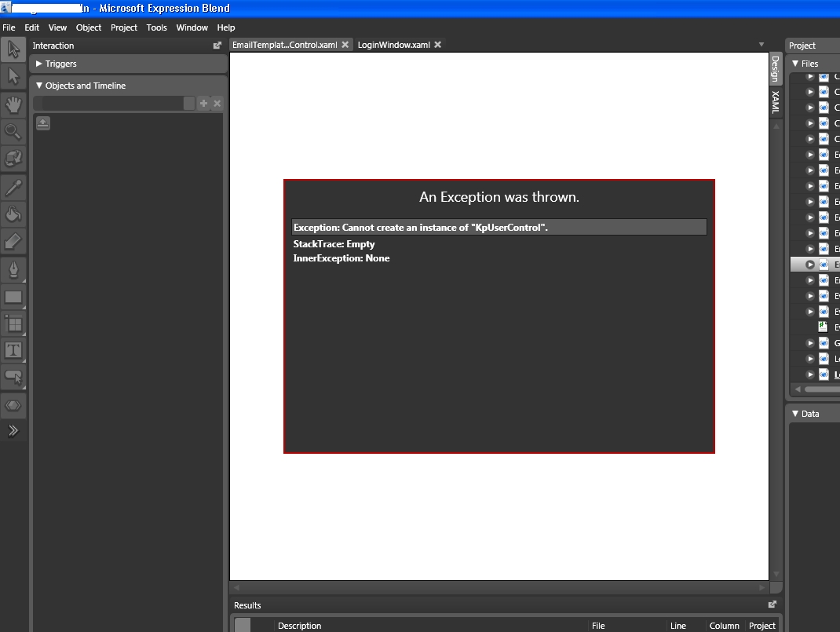Open the Object menu

89,27
